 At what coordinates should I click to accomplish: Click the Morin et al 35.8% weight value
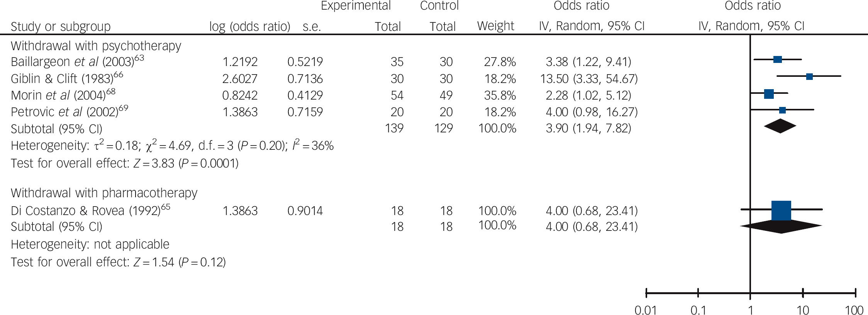tap(500, 95)
